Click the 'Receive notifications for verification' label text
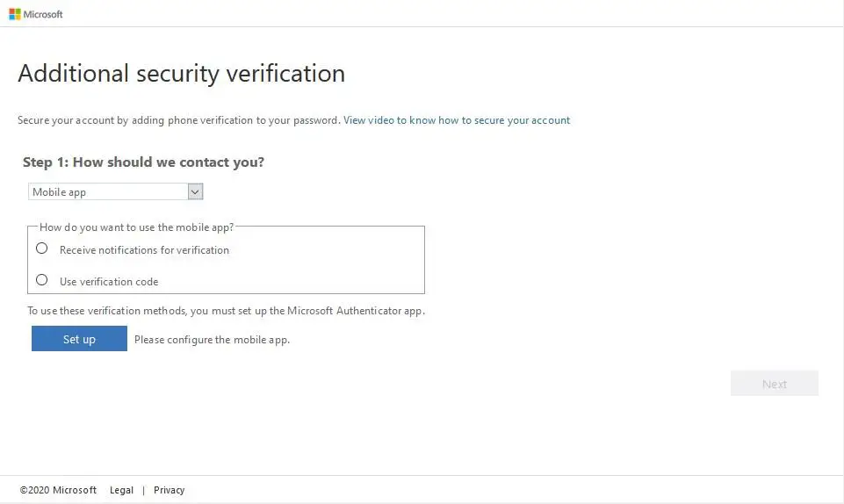The image size is (844, 504). click(x=144, y=250)
